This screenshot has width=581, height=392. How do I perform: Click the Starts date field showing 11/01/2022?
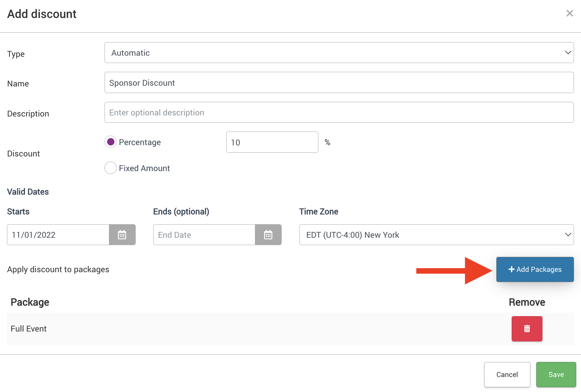tap(58, 235)
